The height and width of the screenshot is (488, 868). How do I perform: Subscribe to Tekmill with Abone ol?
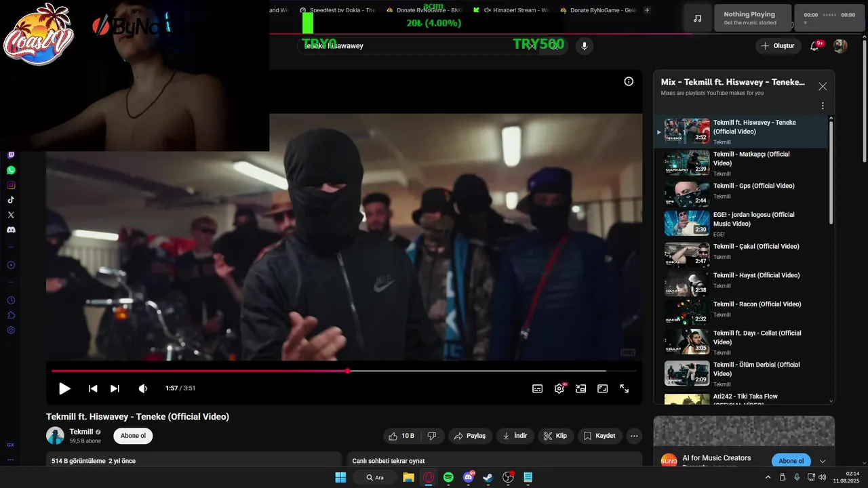tap(133, 436)
